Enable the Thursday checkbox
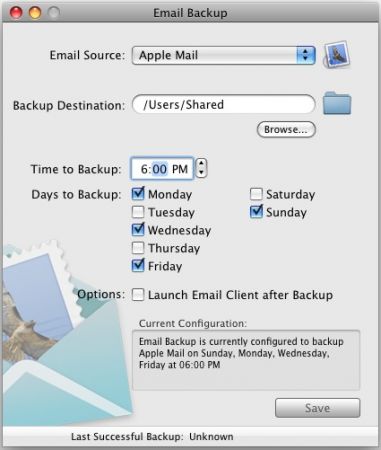 coord(138,248)
